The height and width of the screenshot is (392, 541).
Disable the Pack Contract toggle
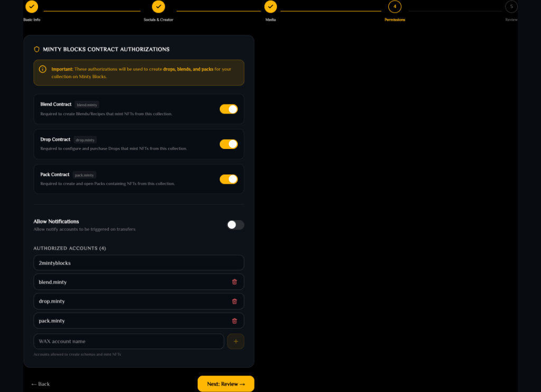click(229, 179)
